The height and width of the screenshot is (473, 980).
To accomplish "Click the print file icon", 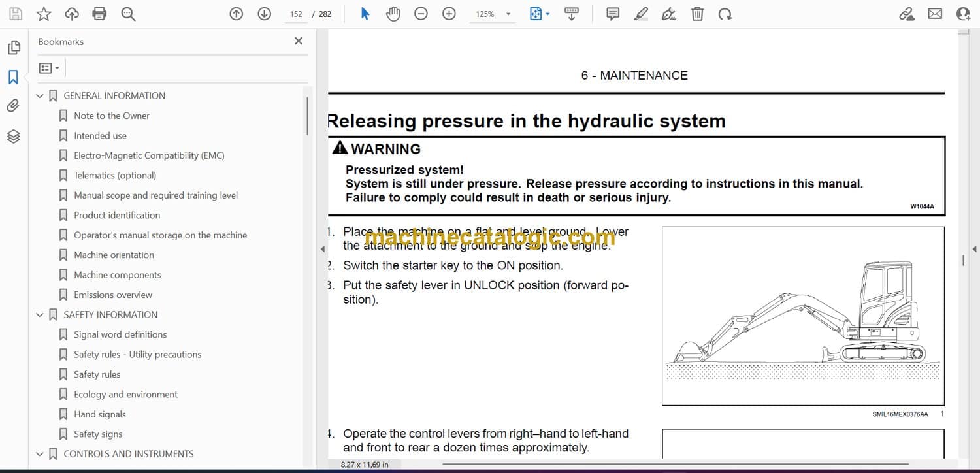I will (x=99, y=14).
